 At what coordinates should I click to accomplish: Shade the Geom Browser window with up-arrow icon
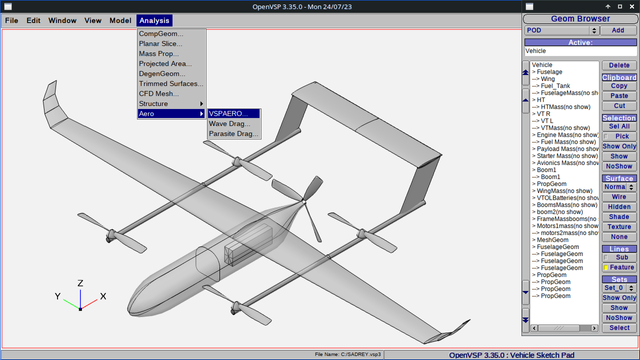(x=608, y=7)
